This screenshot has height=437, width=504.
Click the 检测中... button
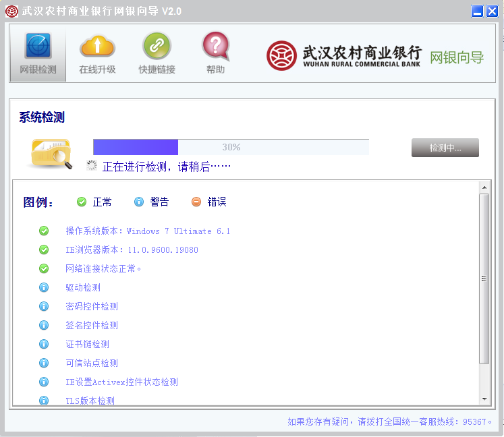[445, 148]
